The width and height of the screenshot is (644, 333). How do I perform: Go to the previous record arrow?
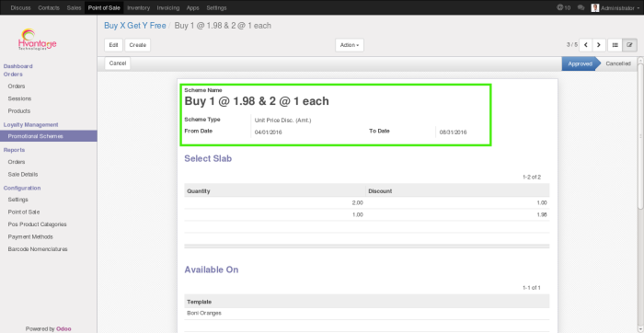(586, 45)
